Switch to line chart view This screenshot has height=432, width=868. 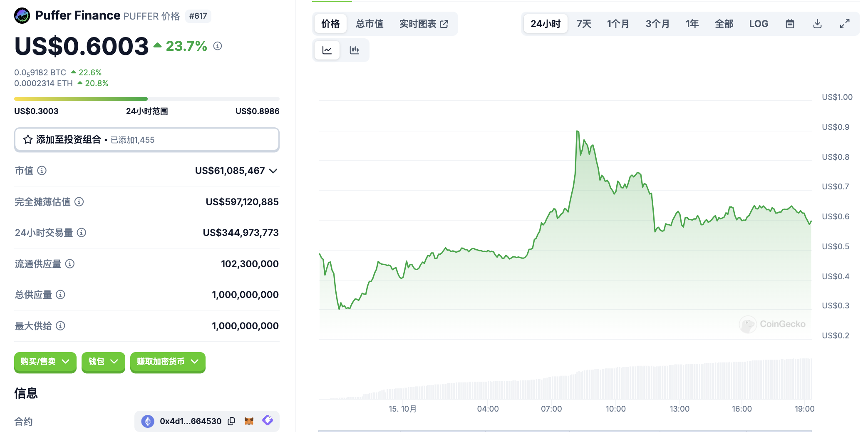coord(327,50)
